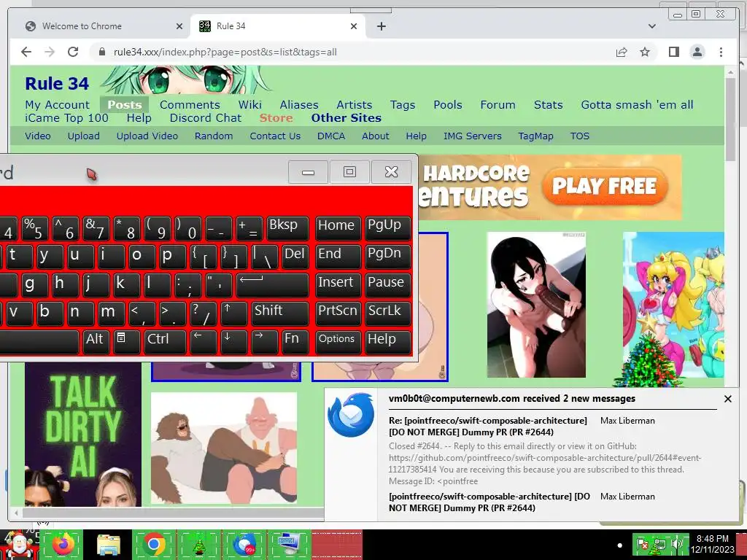The height and width of the screenshot is (560, 747).
Task: Toggle the Ctrl key on on-screen keyboard
Action: tap(165, 343)
